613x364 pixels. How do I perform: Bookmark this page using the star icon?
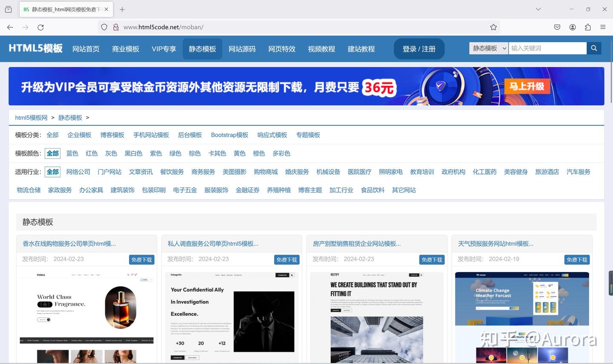pyautogui.click(x=493, y=27)
